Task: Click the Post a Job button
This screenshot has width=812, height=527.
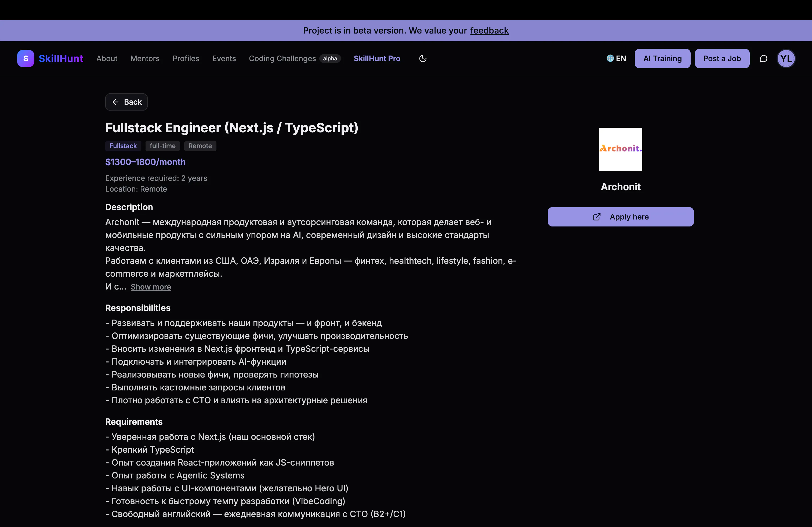Action: coord(722,58)
